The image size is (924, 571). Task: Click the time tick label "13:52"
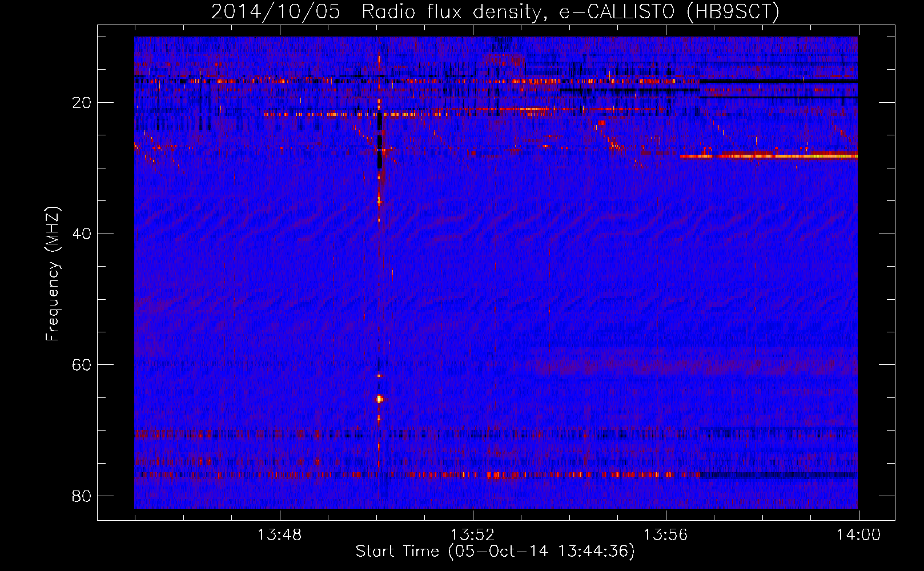472,535
